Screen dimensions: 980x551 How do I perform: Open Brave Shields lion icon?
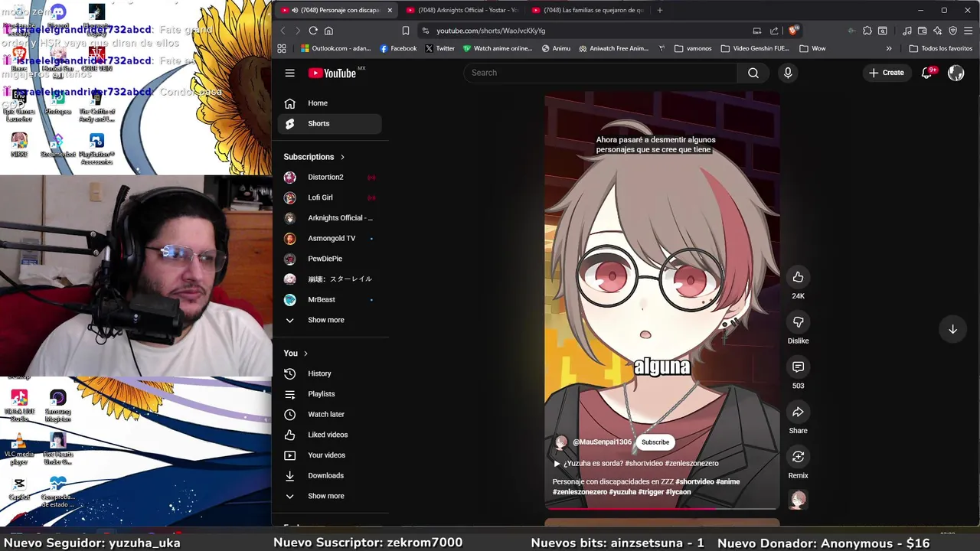[793, 31]
